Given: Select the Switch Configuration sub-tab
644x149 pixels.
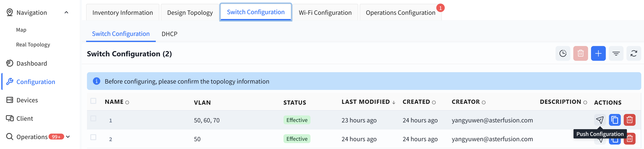Looking at the screenshot, I should pyautogui.click(x=121, y=34).
